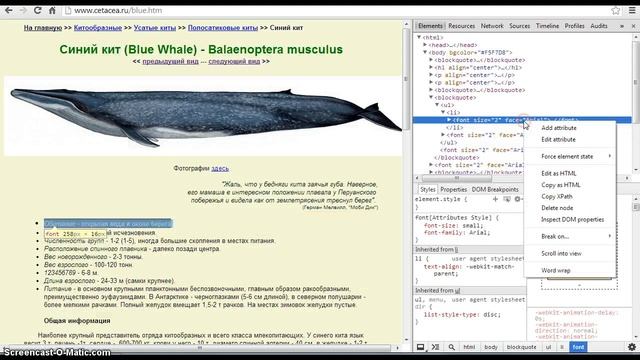Image resolution: width=640 pixels, height=360 pixels.
Task: Open the 'следующий вид' link
Action: [234, 61]
